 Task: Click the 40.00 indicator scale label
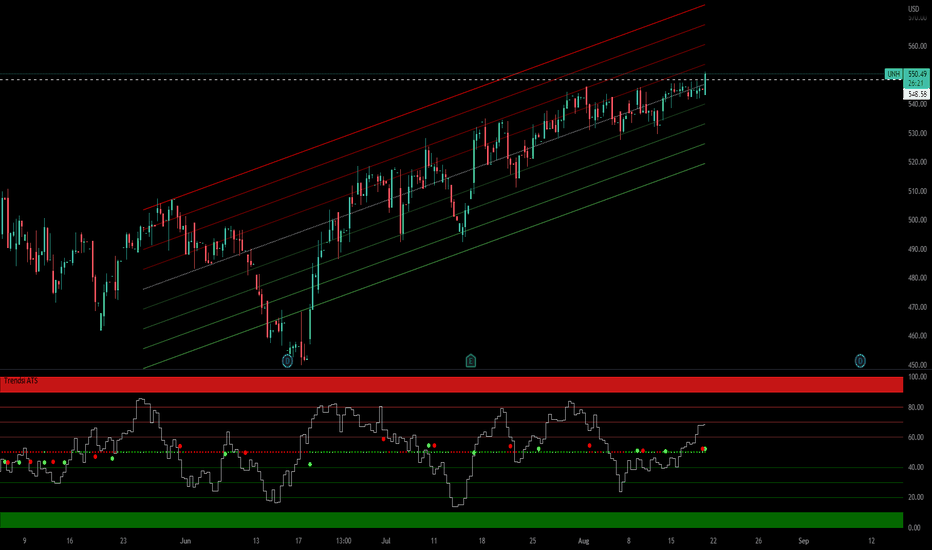(916, 467)
